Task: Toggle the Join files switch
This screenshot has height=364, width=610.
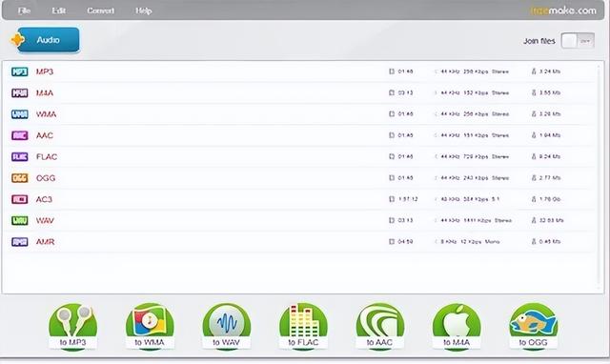Action: (578, 40)
